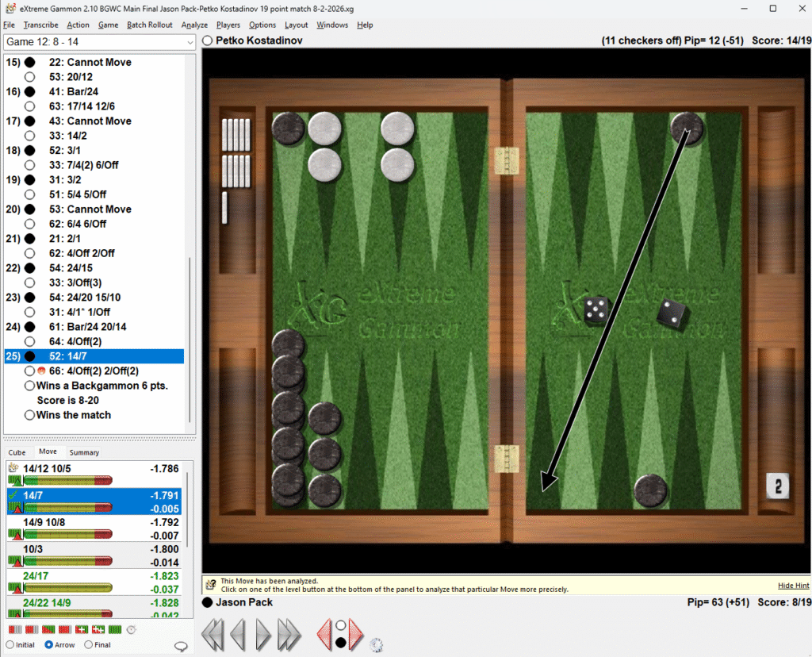
Task: Open the Options menu
Action: click(x=262, y=25)
